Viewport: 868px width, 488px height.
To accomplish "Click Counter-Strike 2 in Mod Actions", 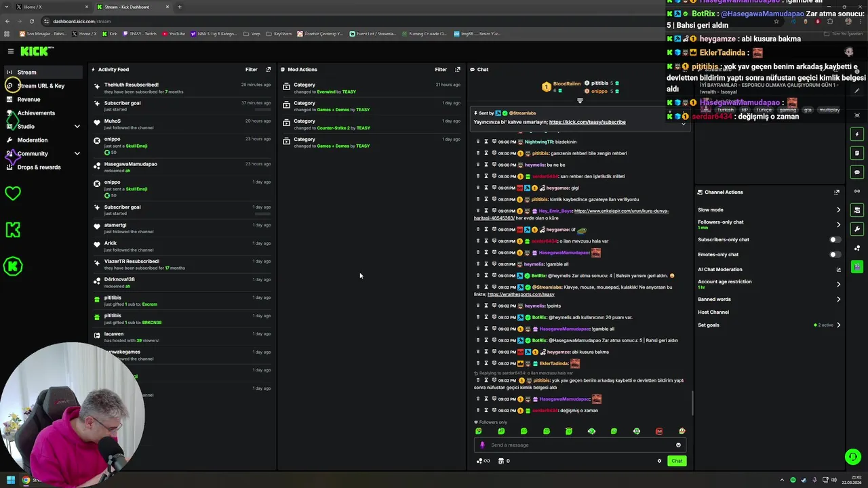I will coord(334,128).
